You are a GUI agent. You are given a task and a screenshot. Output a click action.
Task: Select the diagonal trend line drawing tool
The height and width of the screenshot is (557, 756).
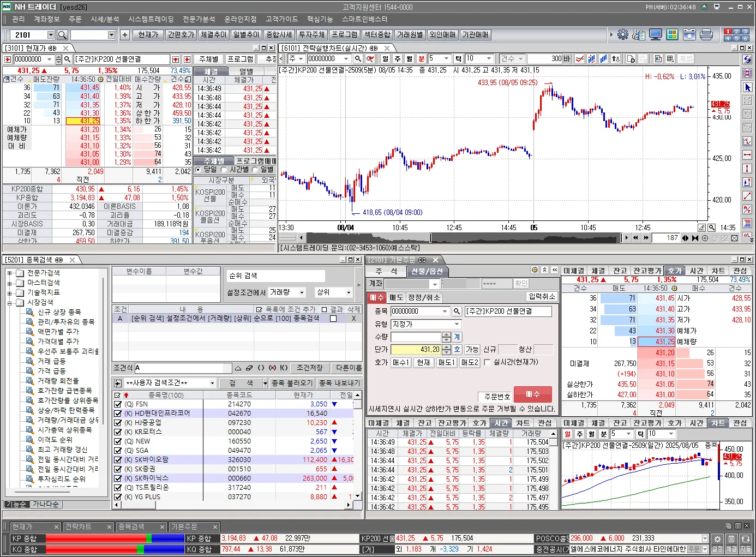(x=747, y=196)
